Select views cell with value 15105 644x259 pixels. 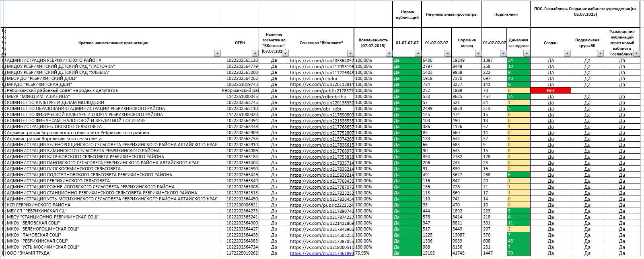(436, 253)
